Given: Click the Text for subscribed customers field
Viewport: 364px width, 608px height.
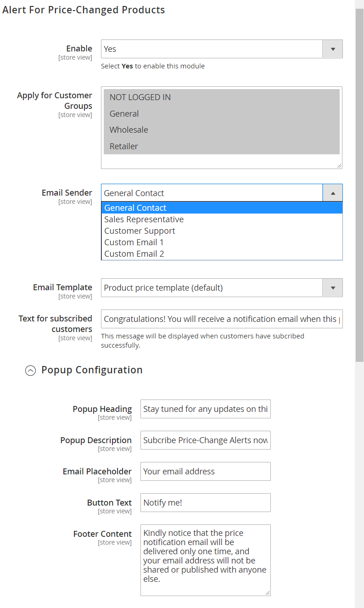Looking at the screenshot, I should click(x=221, y=319).
